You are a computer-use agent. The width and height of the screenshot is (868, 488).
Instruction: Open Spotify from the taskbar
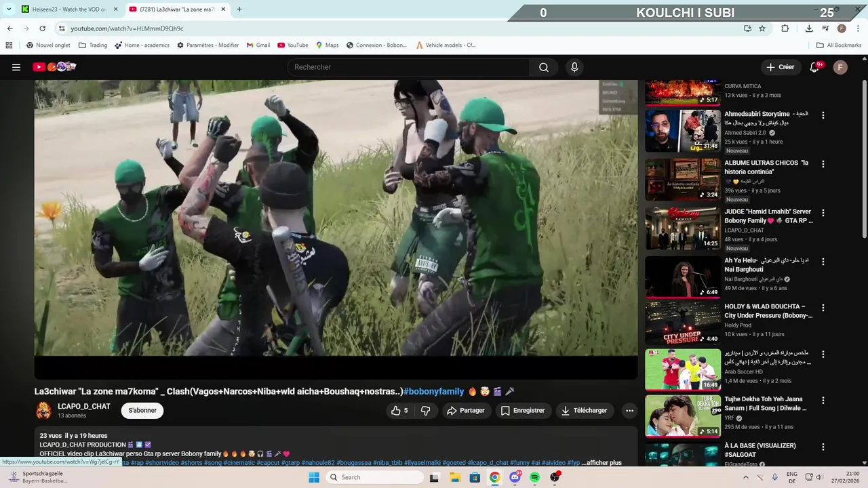pyautogui.click(x=535, y=477)
